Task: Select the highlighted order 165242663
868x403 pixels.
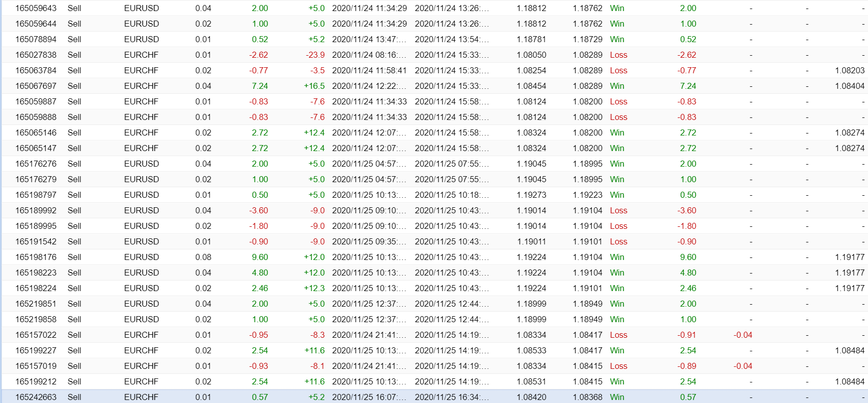Action: pos(36,397)
